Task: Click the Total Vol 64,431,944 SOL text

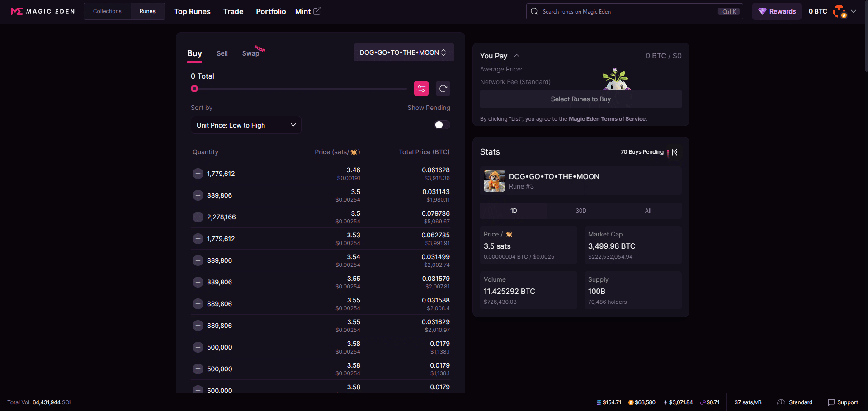Action: coord(40,402)
